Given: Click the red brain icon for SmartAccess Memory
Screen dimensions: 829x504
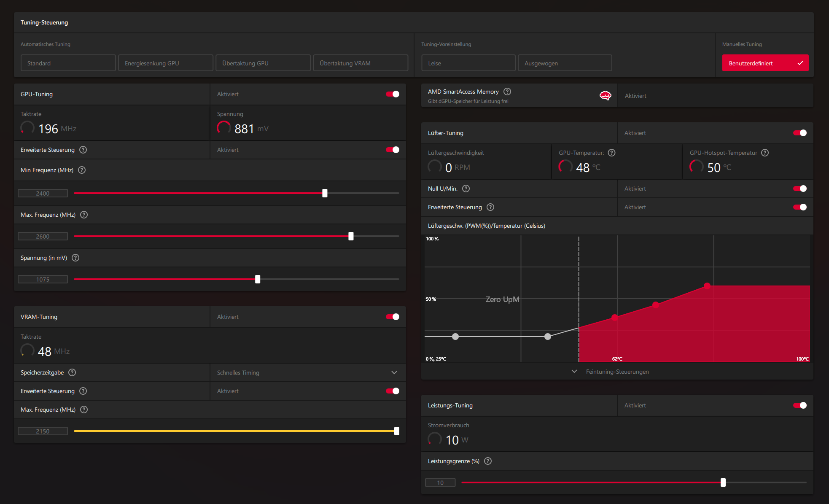Looking at the screenshot, I should 605,96.
